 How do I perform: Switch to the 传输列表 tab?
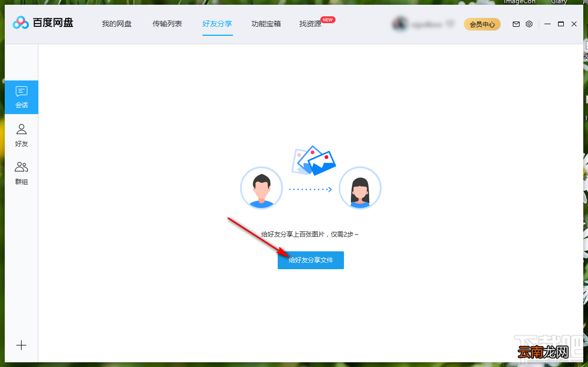tap(167, 24)
